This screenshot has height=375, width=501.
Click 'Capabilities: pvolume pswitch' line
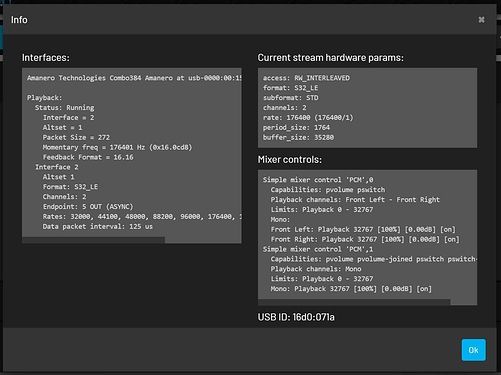328,190
